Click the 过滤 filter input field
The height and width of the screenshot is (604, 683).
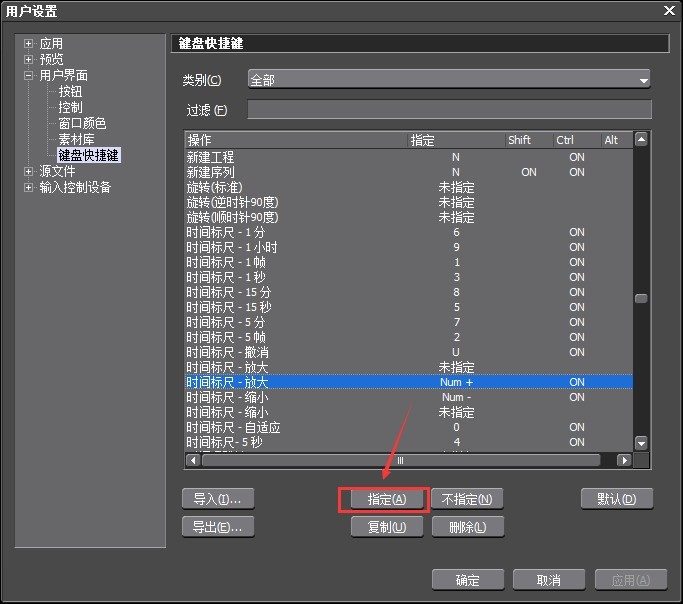449,109
